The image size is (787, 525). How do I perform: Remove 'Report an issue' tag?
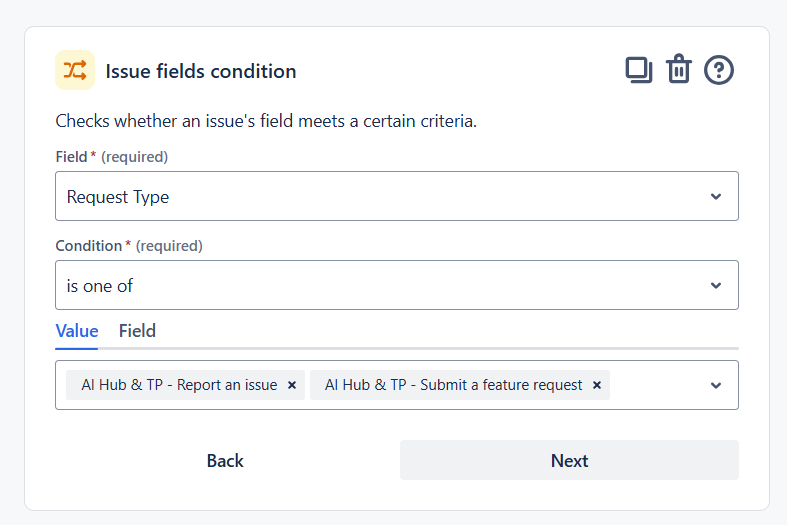coord(292,385)
